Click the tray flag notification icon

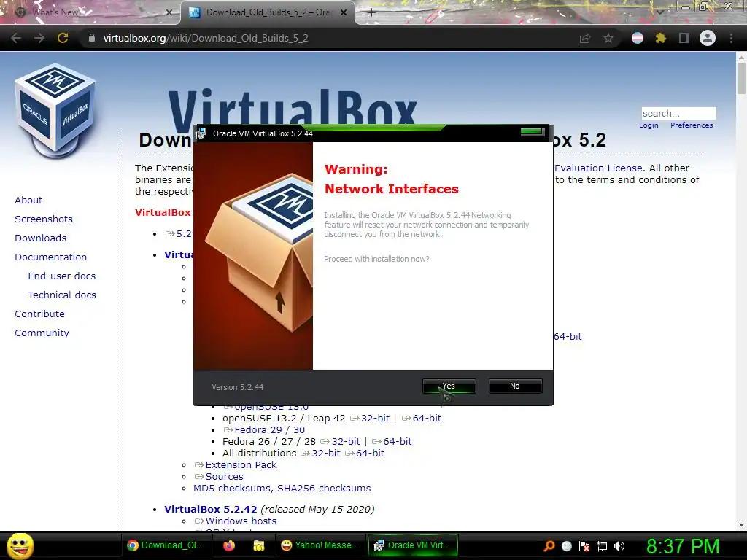click(584, 546)
